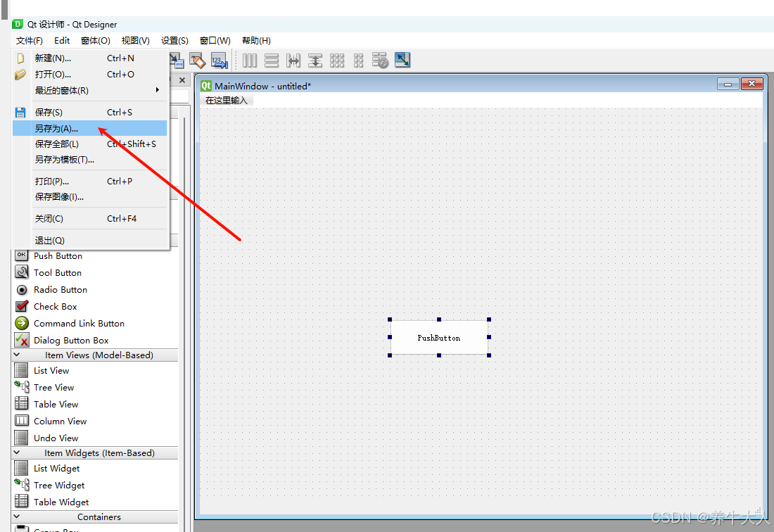
Task: Click the new file icon beside 新建(N)
Action: [20, 58]
